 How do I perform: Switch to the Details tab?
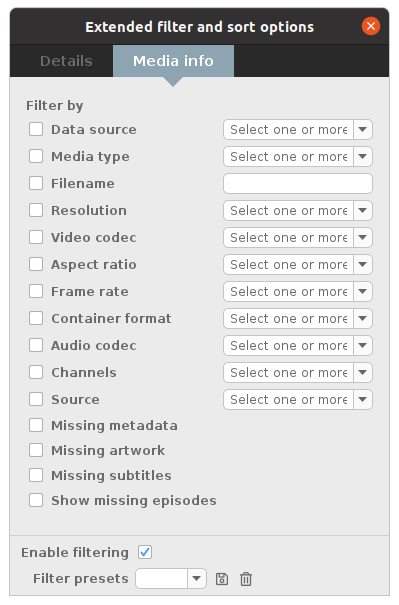click(x=66, y=61)
